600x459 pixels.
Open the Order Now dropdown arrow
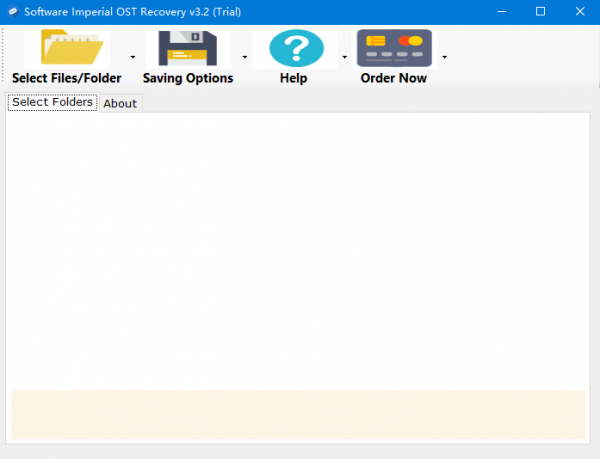[444, 57]
